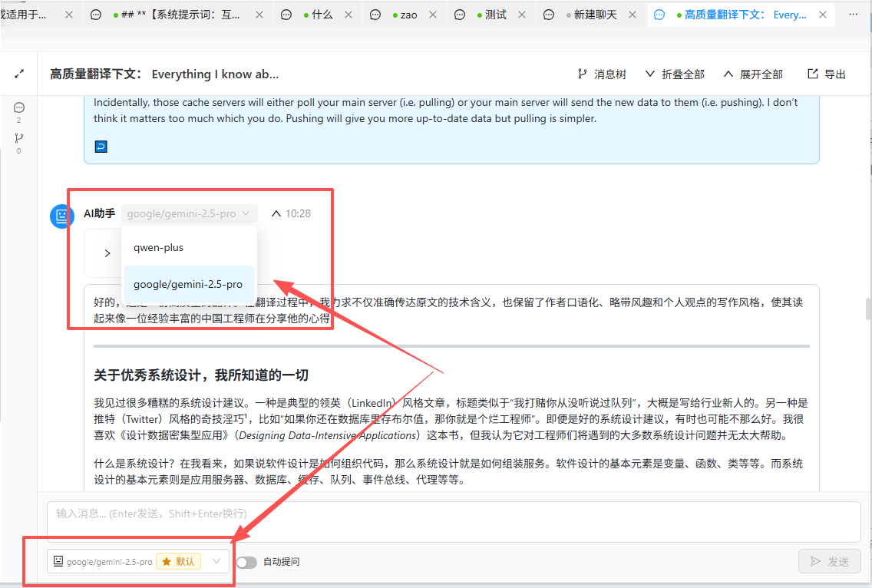872x588 pixels.
Task: Close the 系统提示词 tab
Action: coord(259,15)
